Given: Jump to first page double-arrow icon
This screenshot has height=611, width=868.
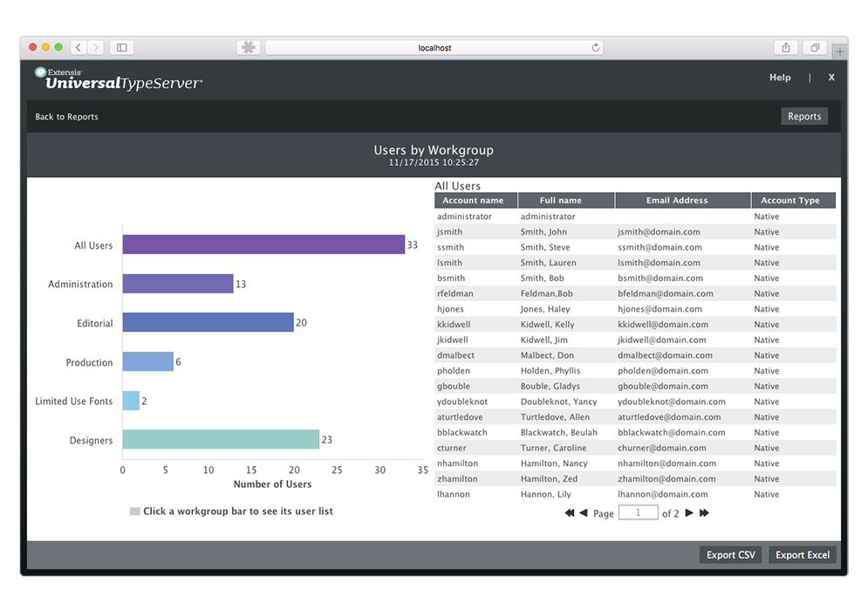Looking at the screenshot, I should coord(569,513).
